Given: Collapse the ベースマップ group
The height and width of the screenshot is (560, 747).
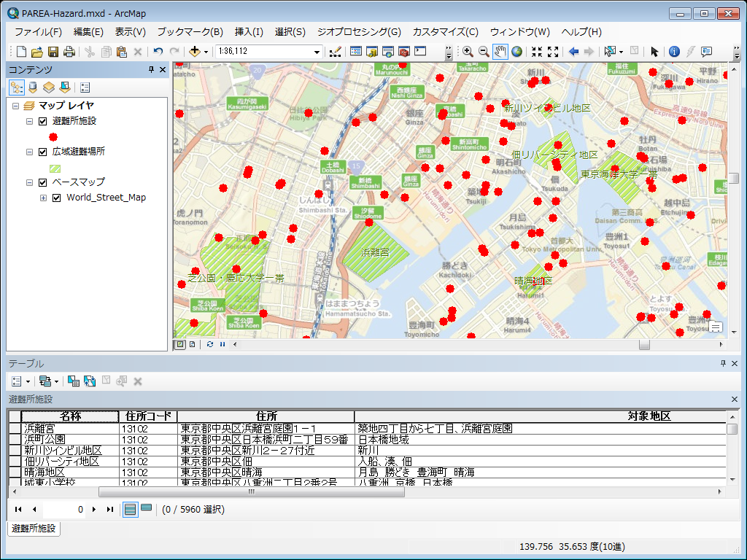Looking at the screenshot, I should (x=29, y=182).
